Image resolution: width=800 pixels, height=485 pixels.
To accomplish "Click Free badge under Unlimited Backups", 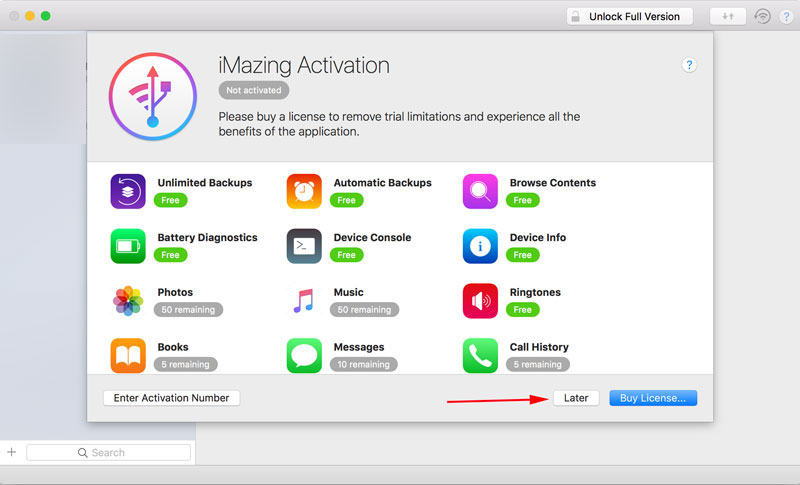I will click(170, 200).
